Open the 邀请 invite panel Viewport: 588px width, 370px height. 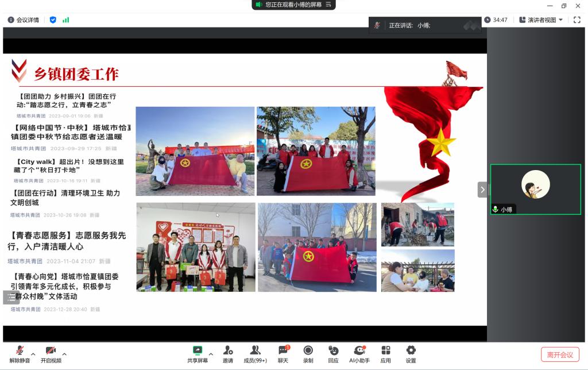tap(228, 354)
